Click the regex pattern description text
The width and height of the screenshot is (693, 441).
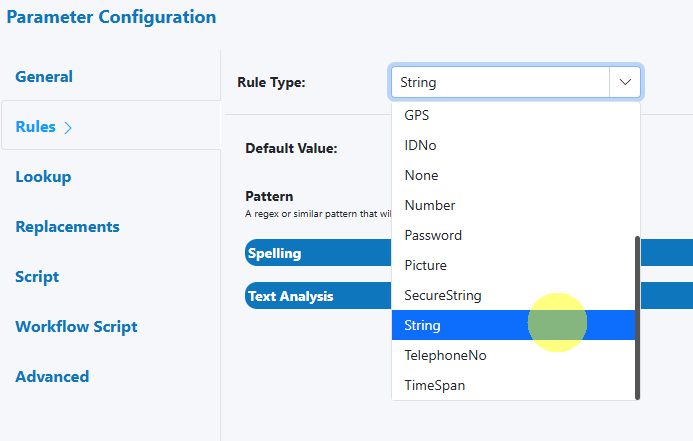tap(318, 214)
